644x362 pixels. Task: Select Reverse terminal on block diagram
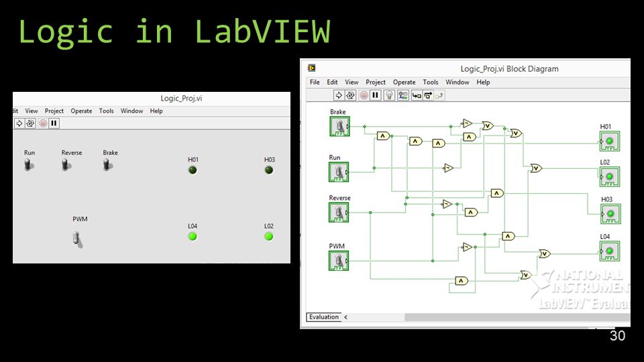pyautogui.click(x=339, y=213)
